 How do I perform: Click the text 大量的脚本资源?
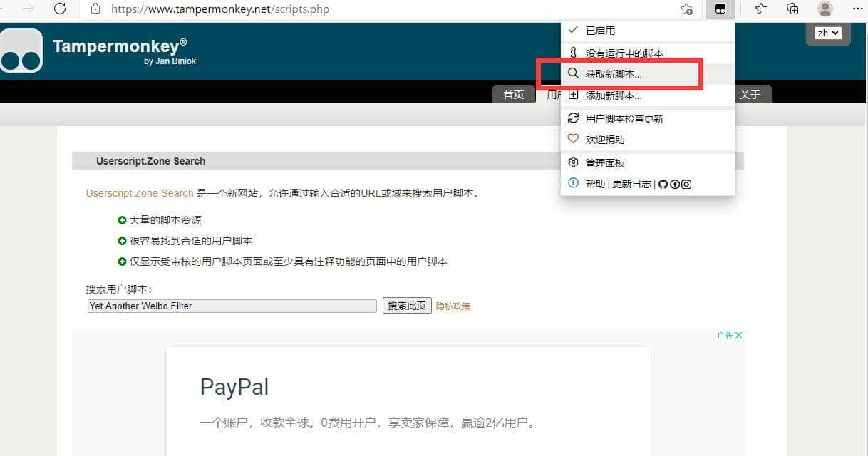coord(165,220)
